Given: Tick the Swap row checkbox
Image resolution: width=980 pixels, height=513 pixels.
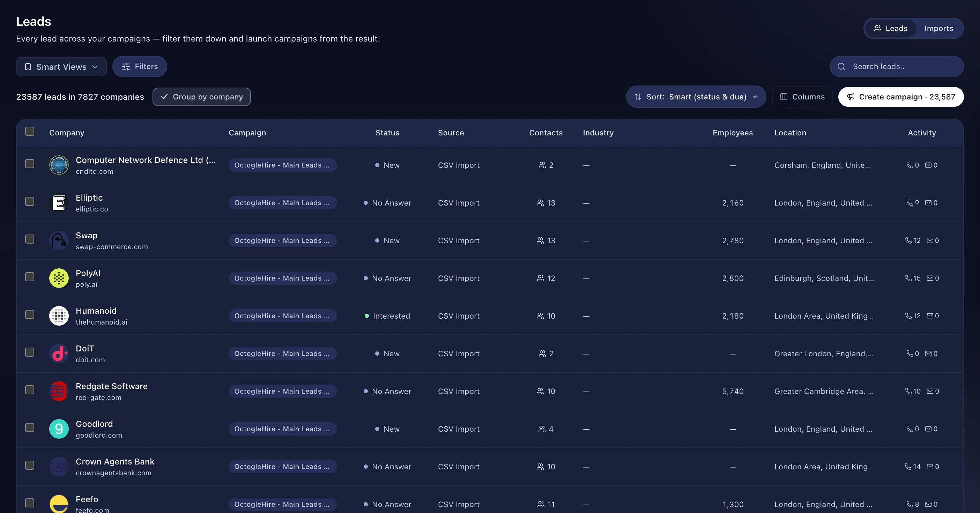Looking at the screenshot, I should point(30,239).
